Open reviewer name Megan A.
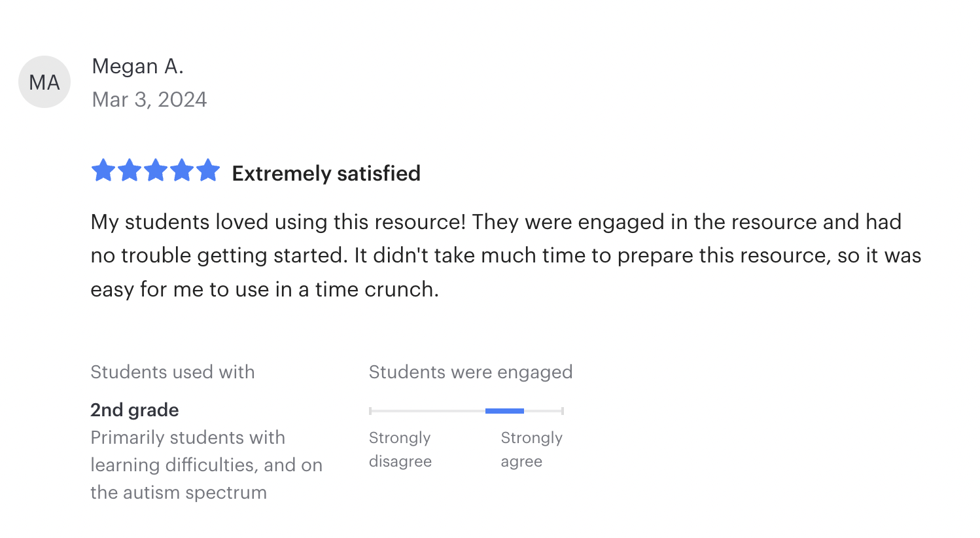The width and height of the screenshot is (980, 538). coord(137,66)
